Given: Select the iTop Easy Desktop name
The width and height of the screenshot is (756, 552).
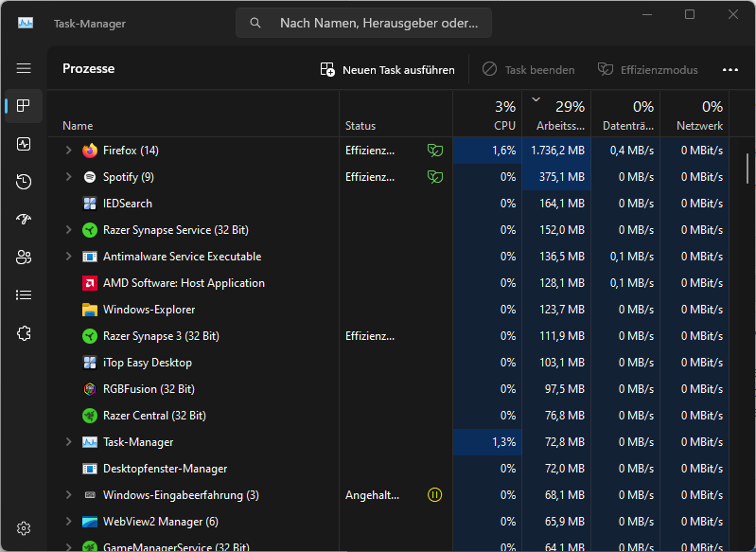Looking at the screenshot, I should coord(148,363).
